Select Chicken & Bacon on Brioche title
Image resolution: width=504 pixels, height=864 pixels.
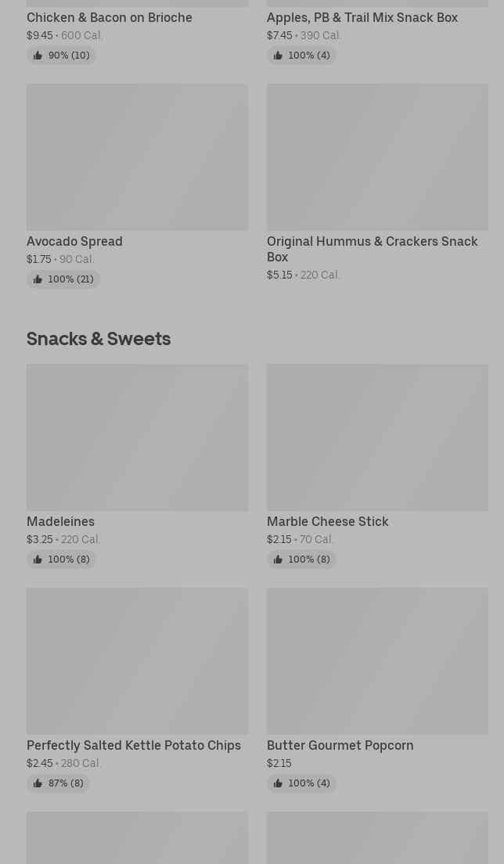[x=110, y=17]
